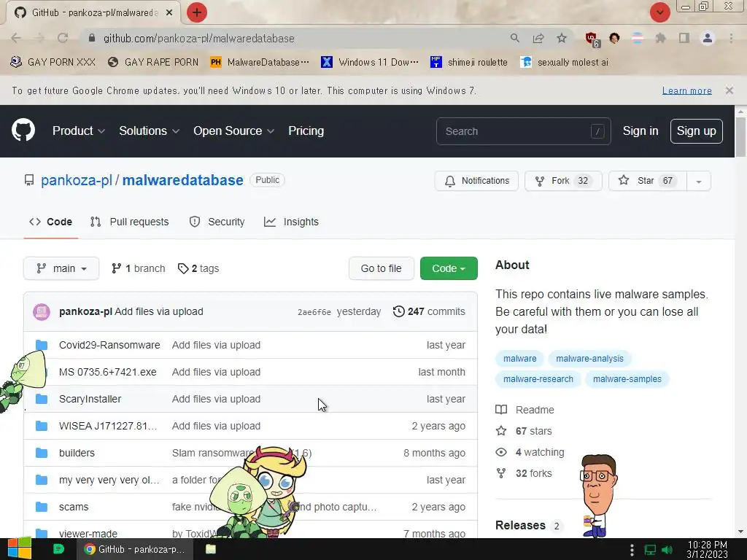
Task: Open malwaredatabase repository link
Action: (x=183, y=181)
